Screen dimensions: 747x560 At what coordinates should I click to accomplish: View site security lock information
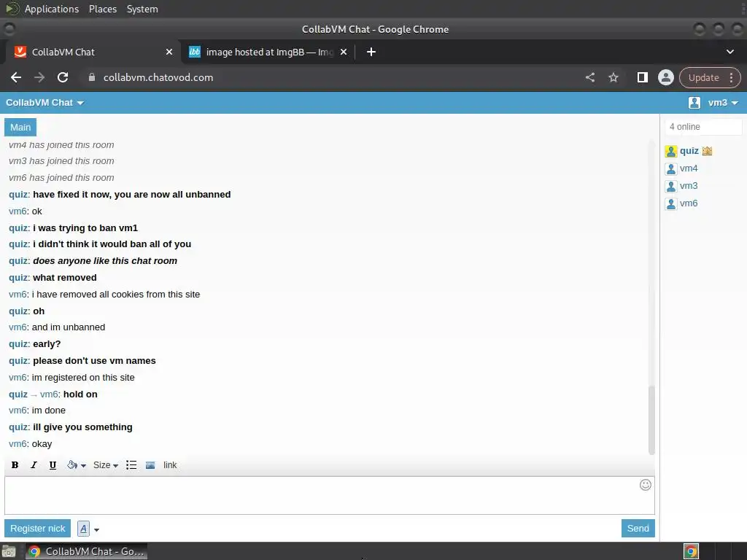click(92, 77)
